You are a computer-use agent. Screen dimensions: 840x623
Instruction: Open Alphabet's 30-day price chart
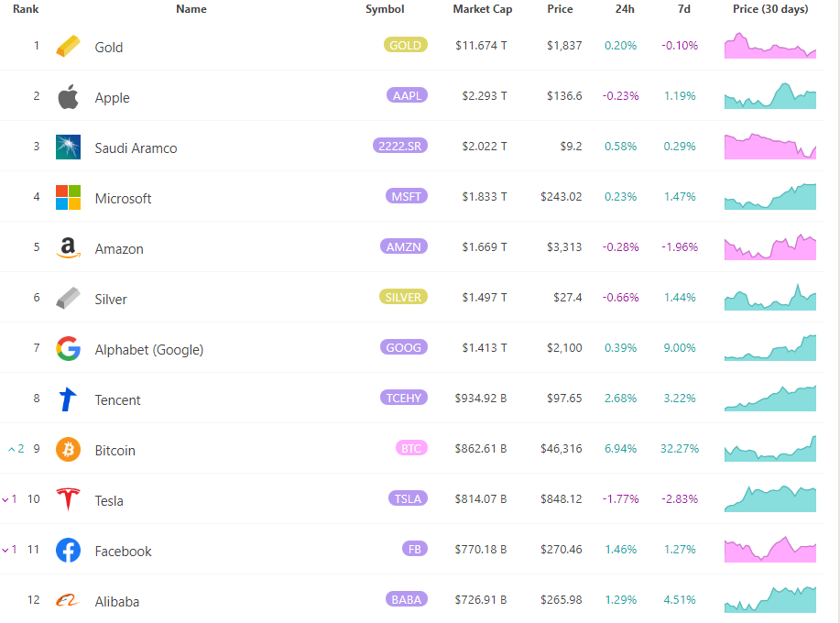[x=770, y=347]
